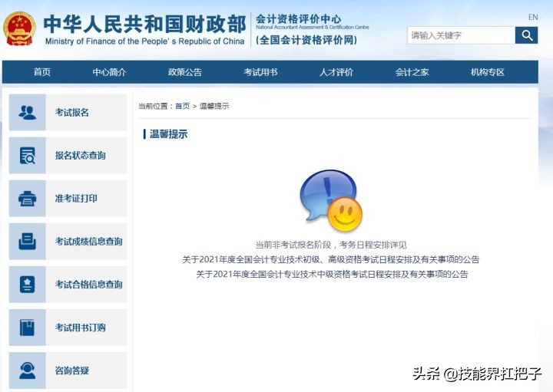Click the 温馨提示 section heading
Screen dimensions: 553x392
tap(168, 134)
